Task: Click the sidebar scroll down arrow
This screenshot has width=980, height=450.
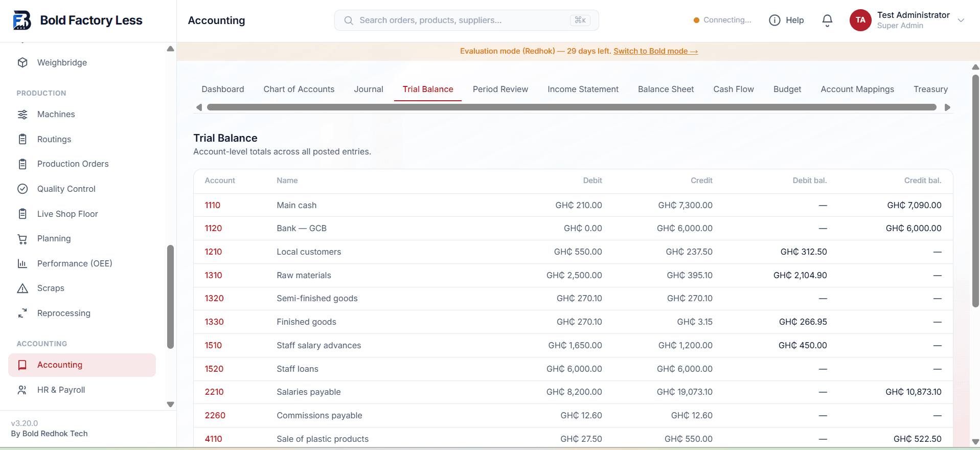Action: coord(171,404)
